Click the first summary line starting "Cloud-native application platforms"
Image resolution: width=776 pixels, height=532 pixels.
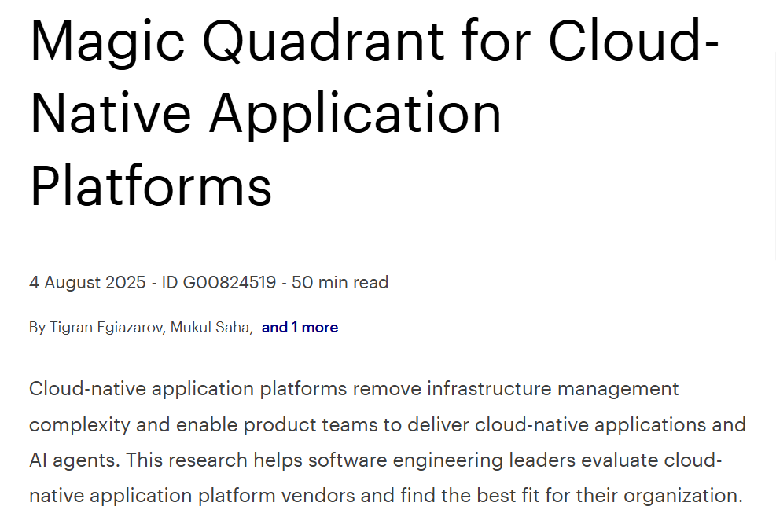[189, 389]
